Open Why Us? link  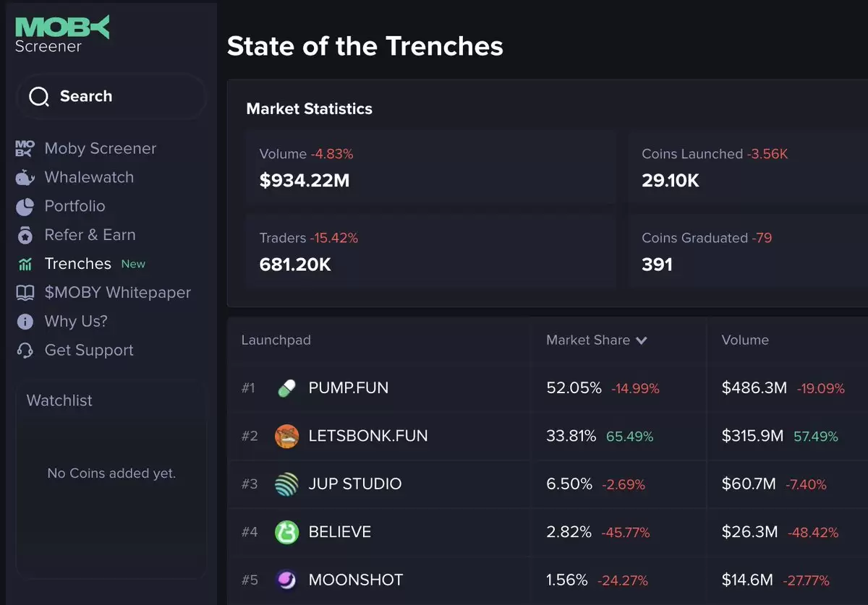(x=76, y=322)
